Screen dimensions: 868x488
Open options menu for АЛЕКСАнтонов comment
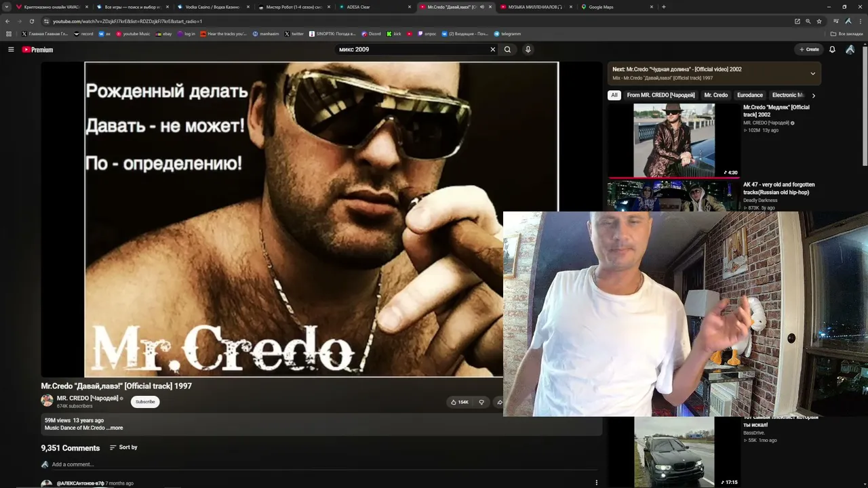click(597, 483)
